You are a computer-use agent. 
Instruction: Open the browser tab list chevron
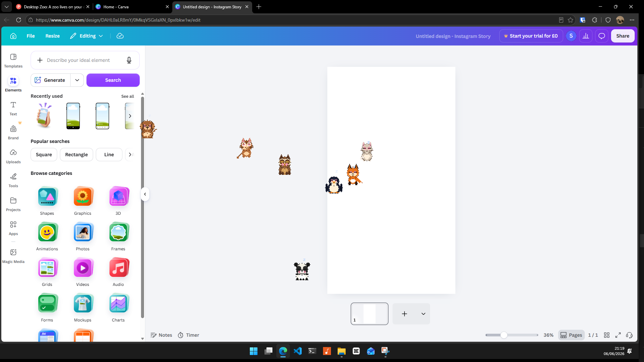6,7
